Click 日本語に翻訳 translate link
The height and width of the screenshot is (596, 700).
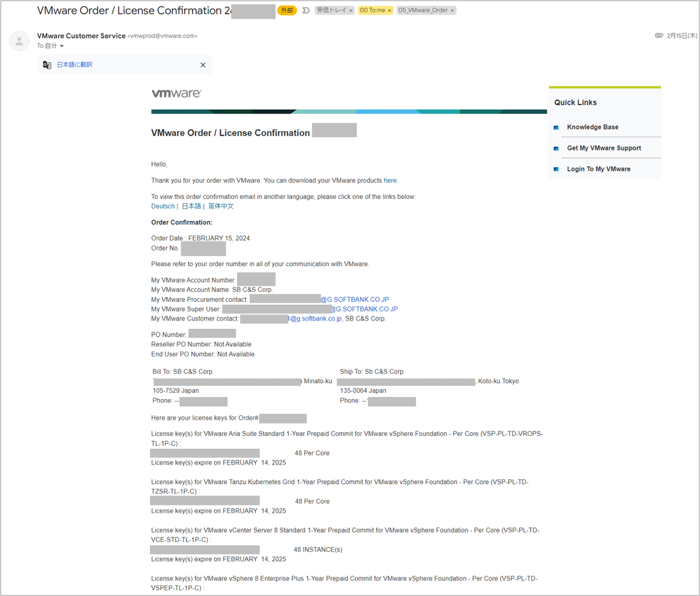75,65
